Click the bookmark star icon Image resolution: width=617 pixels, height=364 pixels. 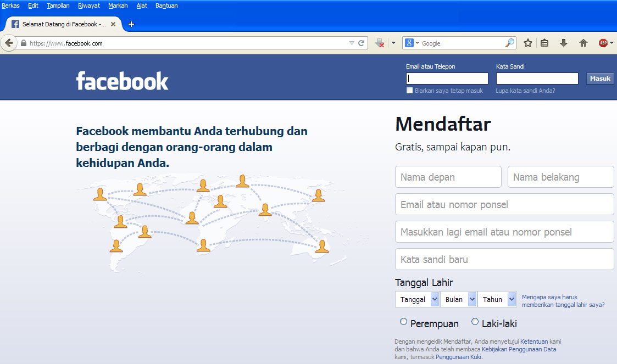pos(527,43)
